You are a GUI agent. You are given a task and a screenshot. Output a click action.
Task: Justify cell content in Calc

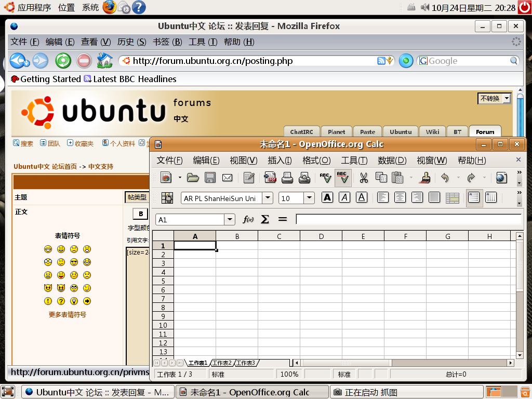[434, 197]
